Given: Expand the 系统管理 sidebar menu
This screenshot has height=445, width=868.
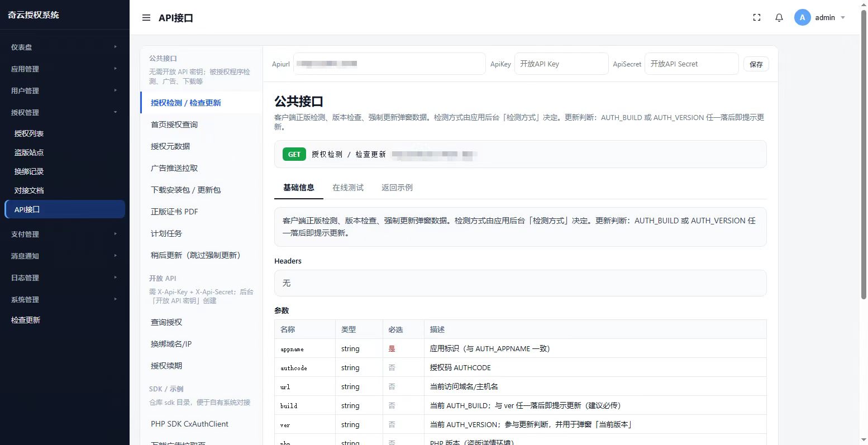Looking at the screenshot, I should (65, 300).
